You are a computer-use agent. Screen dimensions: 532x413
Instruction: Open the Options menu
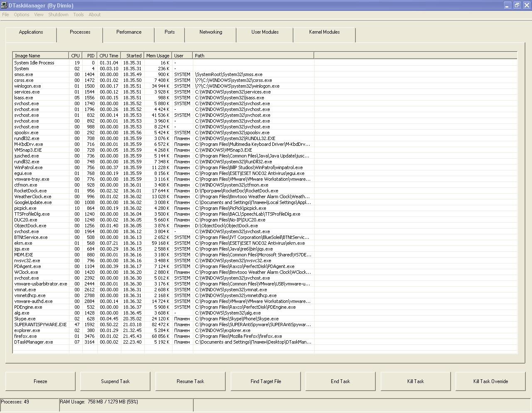pos(21,15)
